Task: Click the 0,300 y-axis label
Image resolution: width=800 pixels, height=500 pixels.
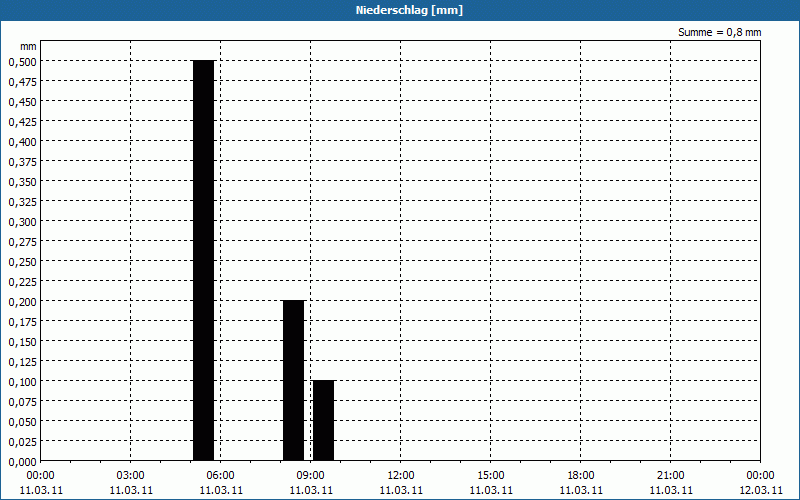Action: pos(22,222)
